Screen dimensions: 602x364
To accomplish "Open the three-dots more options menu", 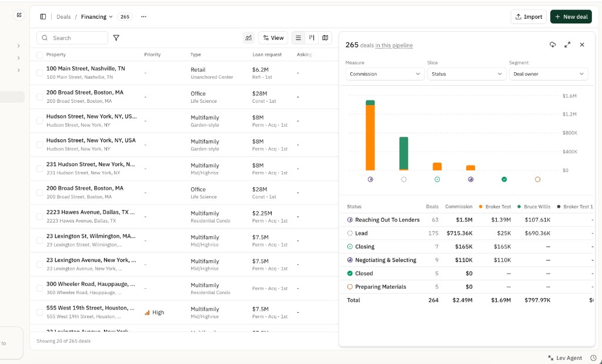I will pyautogui.click(x=143, y=16).
